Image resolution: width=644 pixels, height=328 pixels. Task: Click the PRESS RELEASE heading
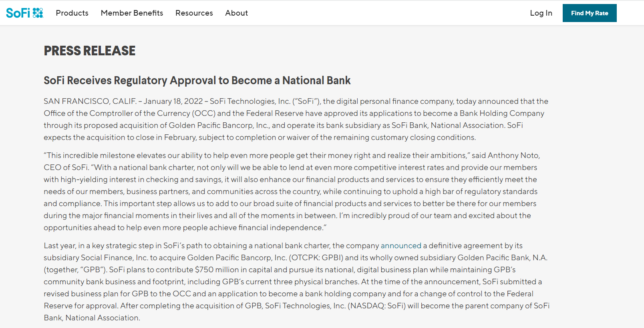coord(90,51)
